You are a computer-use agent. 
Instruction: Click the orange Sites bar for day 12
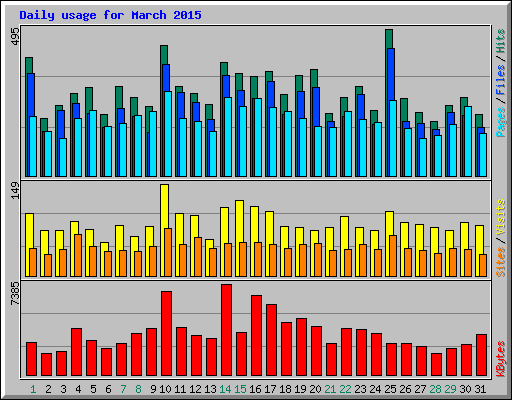[198, 257]
